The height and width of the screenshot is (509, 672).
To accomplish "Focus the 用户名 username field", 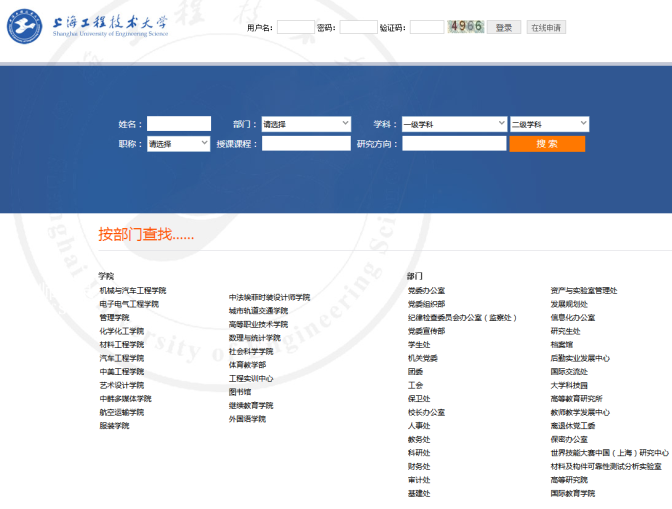I will [296, 27].
